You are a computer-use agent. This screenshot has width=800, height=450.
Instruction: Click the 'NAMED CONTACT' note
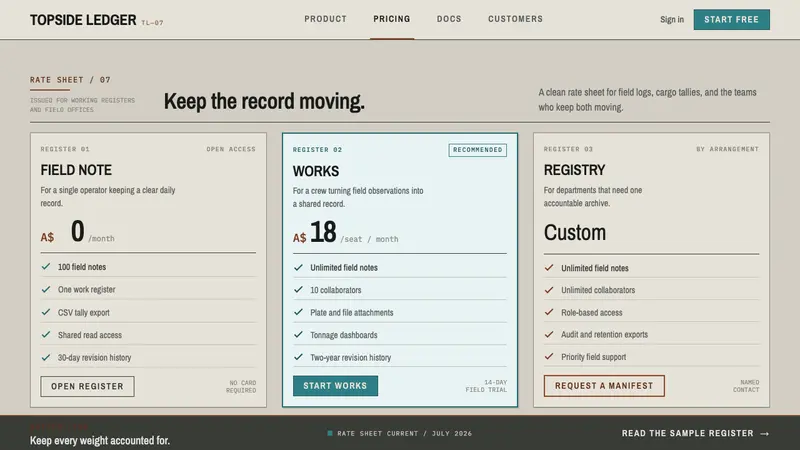[x=746, y=386]
